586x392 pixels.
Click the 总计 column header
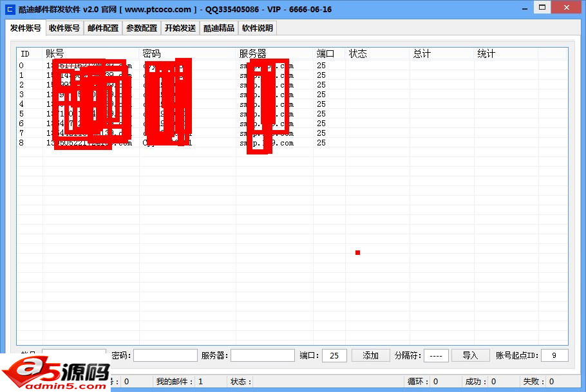[442, 54]
